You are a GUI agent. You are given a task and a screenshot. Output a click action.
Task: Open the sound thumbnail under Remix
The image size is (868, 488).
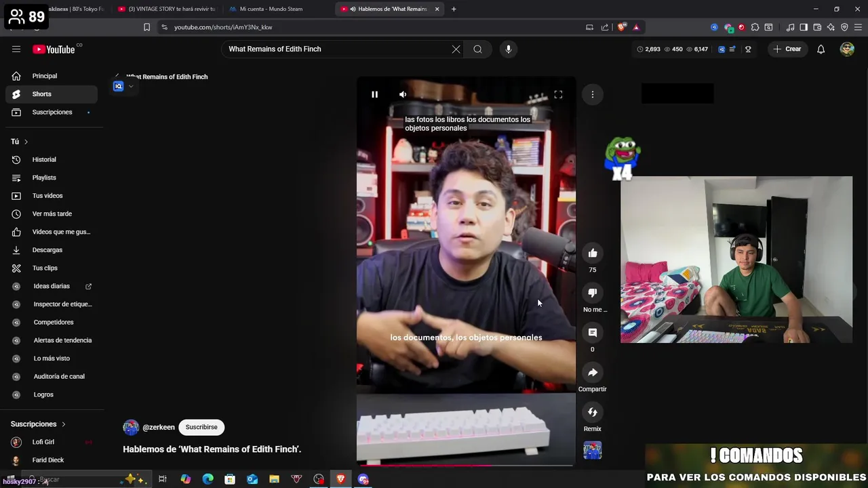pyautogui.click(x=593, y=450)
